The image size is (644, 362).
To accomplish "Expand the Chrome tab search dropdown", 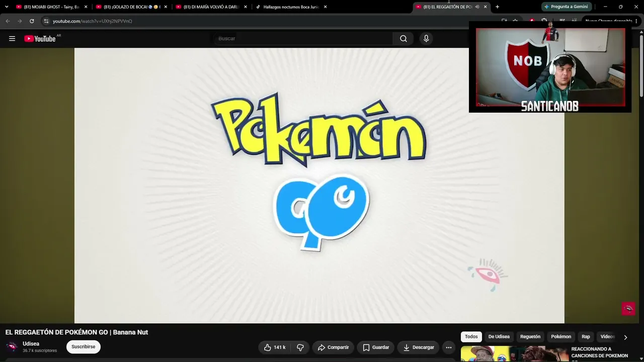I will (7, 7).
